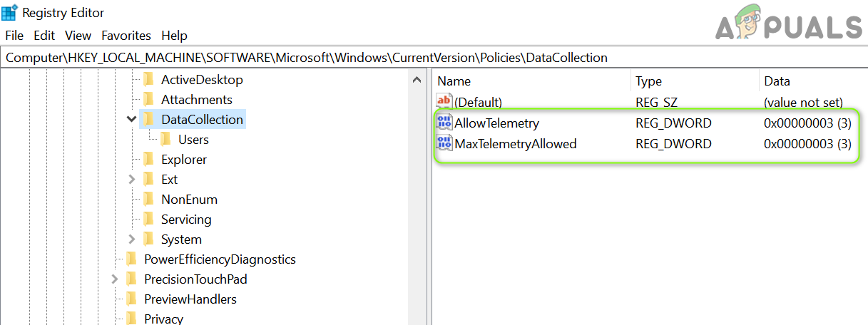Select the Users subkey
868x325 pixels.
coord(193,140)
